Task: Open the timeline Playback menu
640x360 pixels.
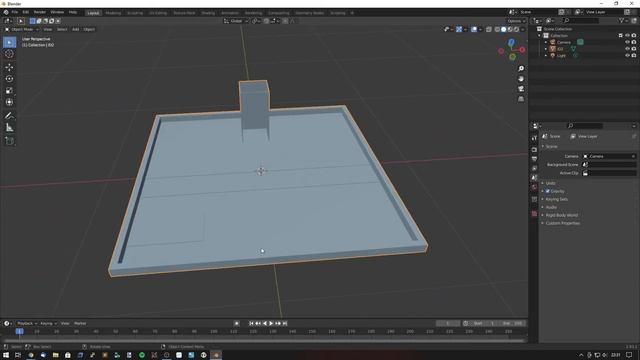Action: tap(27, 323)
